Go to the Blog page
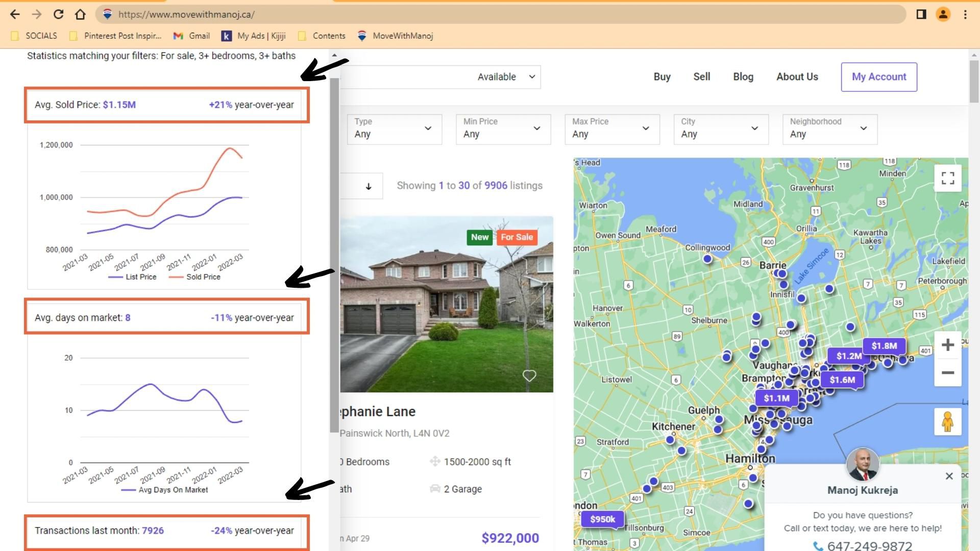Viewport: 980px width, 551px height. click(x=743, y=77)
